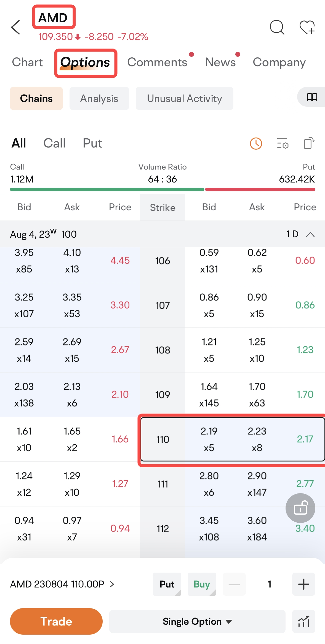Viewport: 325px width, 644px height.
Task: Increase quantity with the plus button
Action: 304,584
